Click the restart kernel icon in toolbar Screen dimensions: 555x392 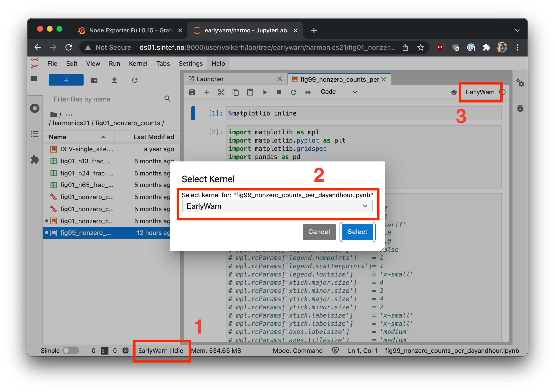[293, 92]
